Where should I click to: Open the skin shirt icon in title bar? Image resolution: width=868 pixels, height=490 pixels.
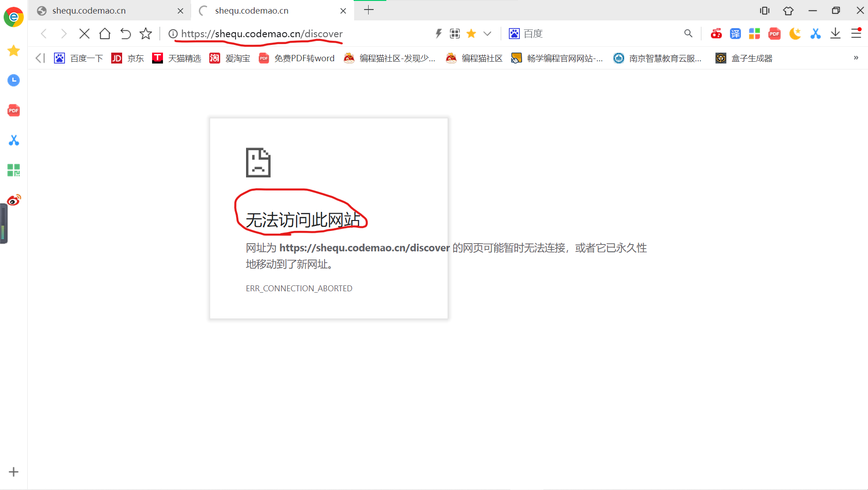coord(789,10)
